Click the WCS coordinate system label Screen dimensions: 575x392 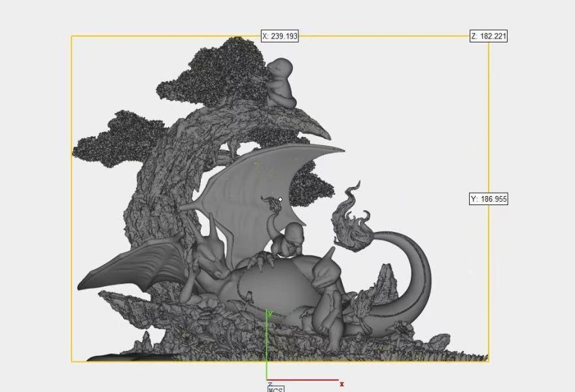point(276,389)
